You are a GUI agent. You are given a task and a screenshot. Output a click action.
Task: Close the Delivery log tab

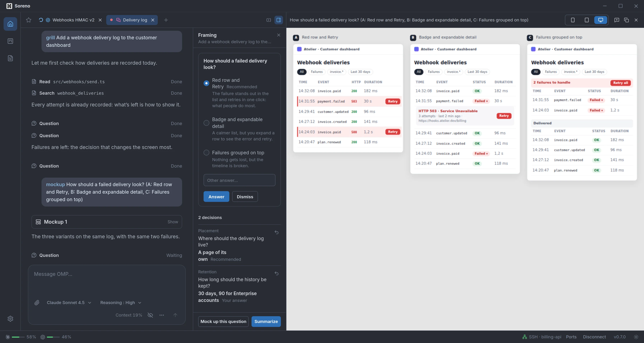[153, 20]
